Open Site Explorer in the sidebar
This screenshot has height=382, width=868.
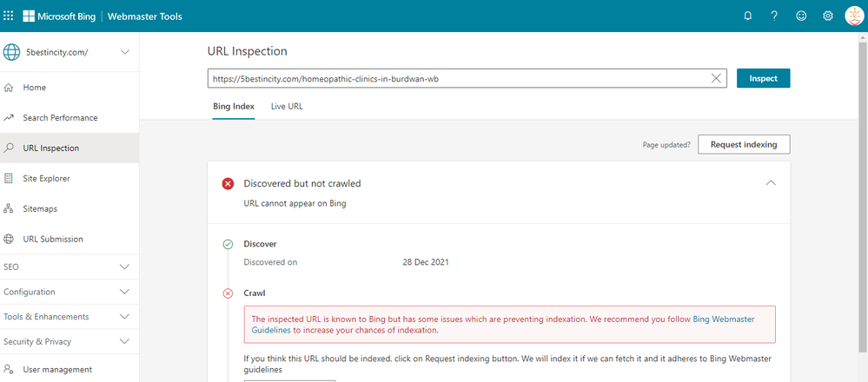[70, 179]
